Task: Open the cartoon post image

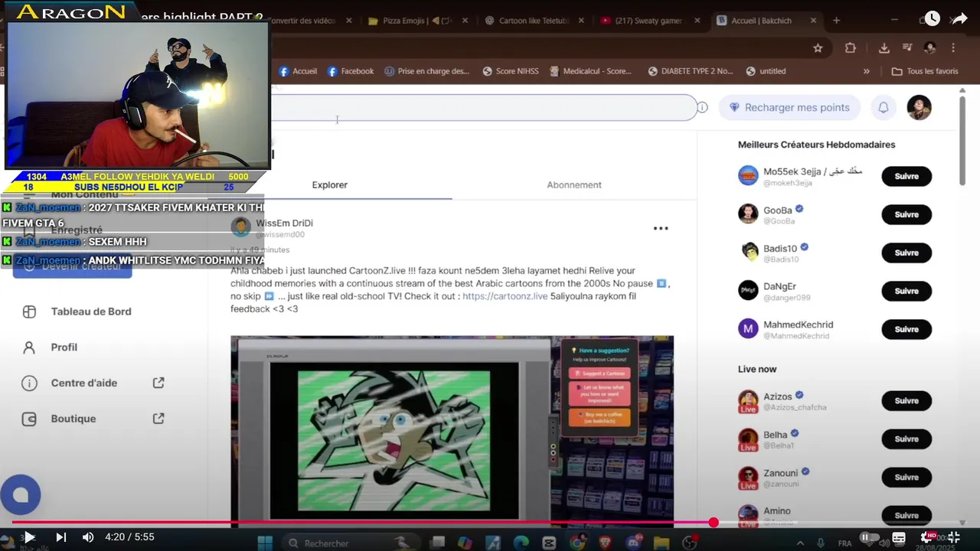Action: [x=452, y=432]
